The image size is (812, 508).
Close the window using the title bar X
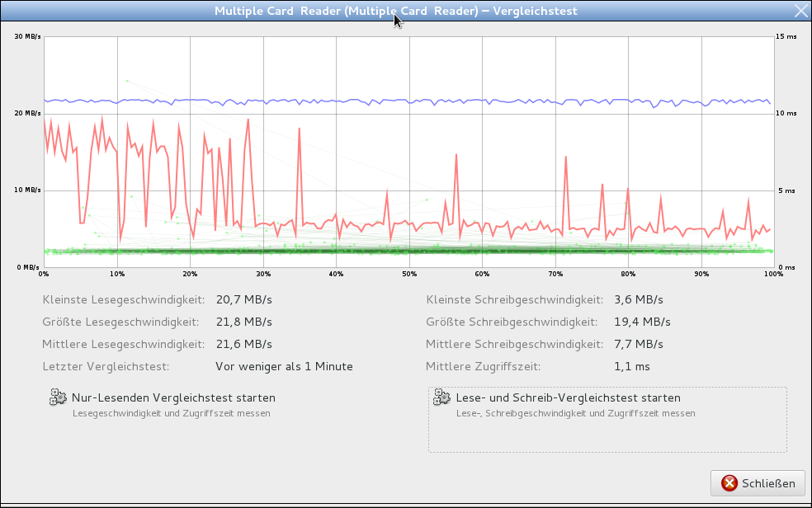click(x=800, y=11)
